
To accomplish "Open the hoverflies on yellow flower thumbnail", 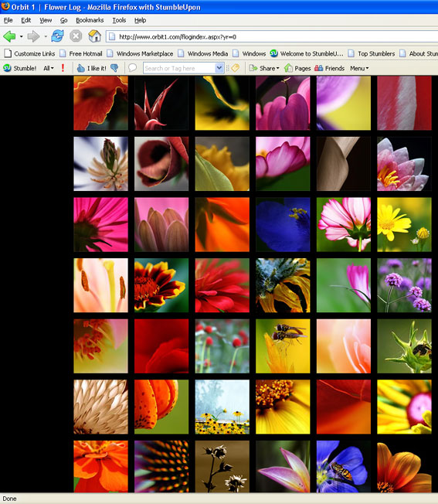I will [283, 346].
